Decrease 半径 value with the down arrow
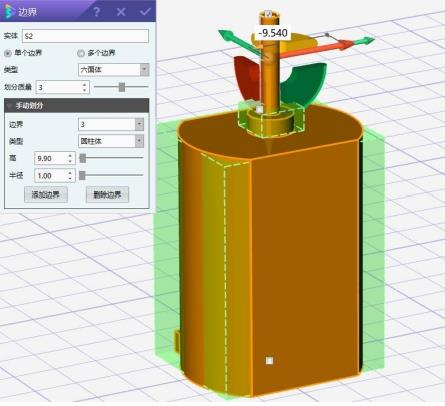The image size is (445, 406). (x=70, y=179)
